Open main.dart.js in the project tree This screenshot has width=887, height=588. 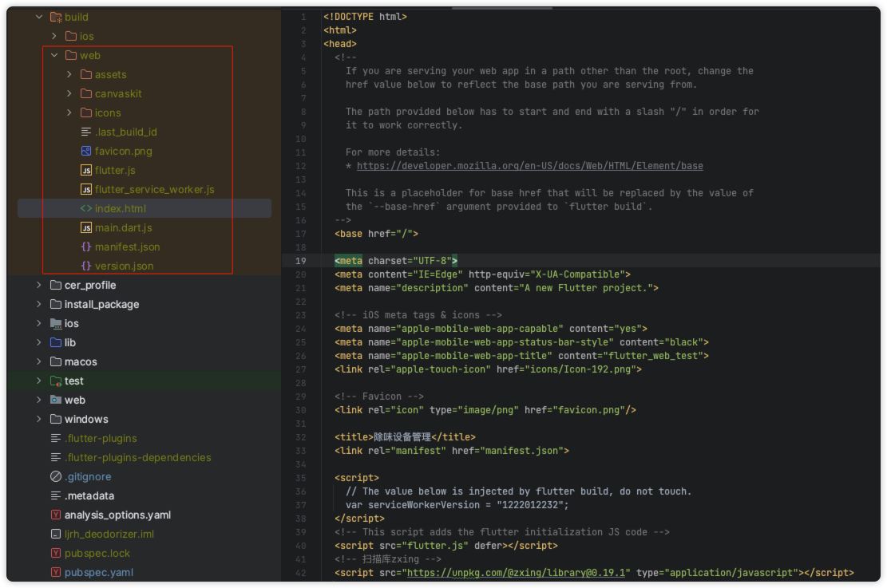[123, 227]
